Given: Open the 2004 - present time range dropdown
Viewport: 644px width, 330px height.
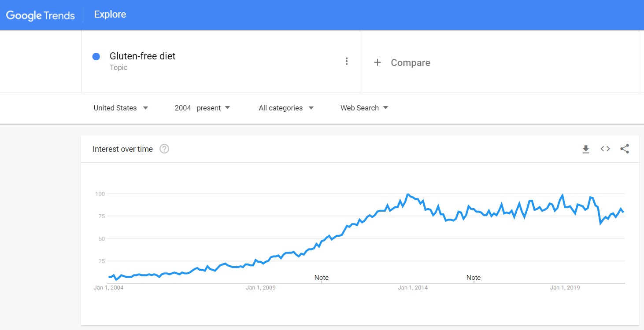Looking at the screenshot, I should coord(202,108).
